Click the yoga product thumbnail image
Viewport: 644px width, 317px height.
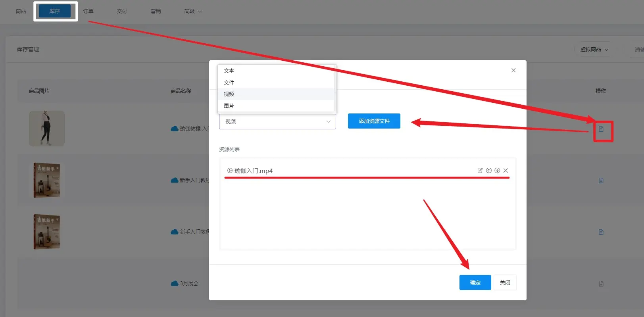coord(47,128)
